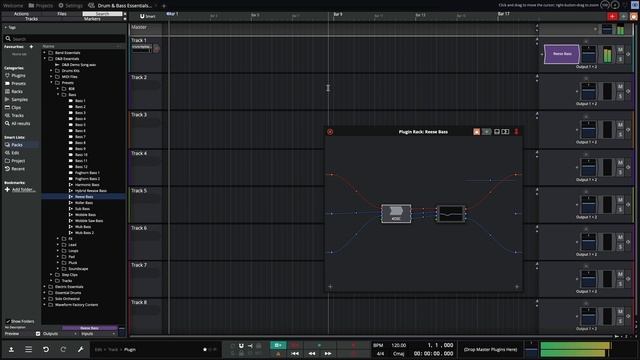
Task: Expand the Electric Essentials folder
Action: tap(45, 287)
